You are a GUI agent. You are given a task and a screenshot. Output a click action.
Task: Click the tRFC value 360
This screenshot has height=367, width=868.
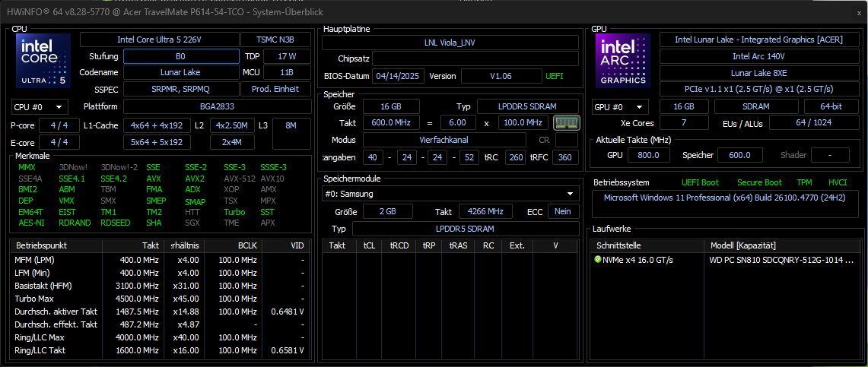566,157
